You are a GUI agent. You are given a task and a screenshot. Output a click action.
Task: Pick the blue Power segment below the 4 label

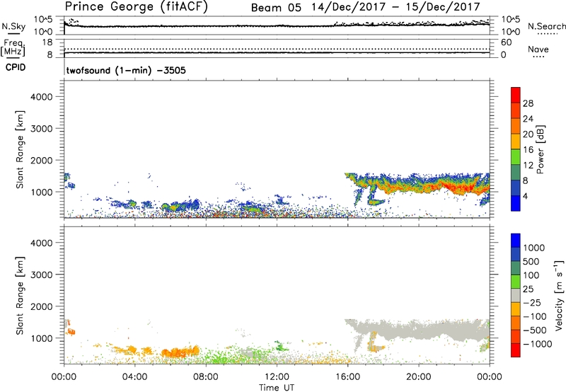click(516, 204)
